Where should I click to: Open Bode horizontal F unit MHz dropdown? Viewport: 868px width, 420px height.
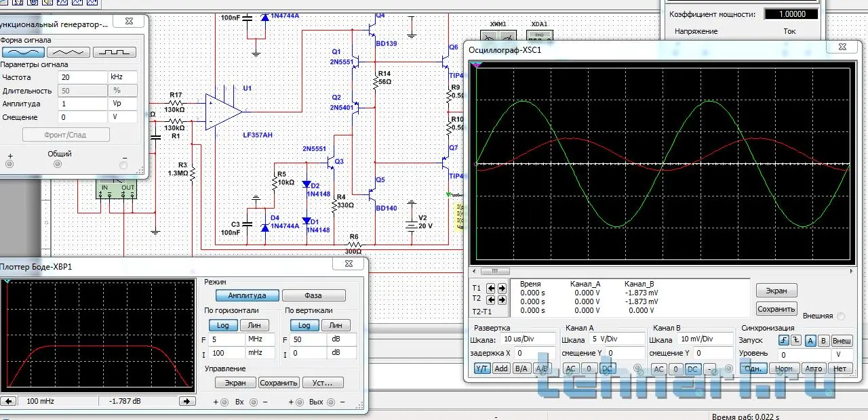pyautogui.click(x=260, y=339)
